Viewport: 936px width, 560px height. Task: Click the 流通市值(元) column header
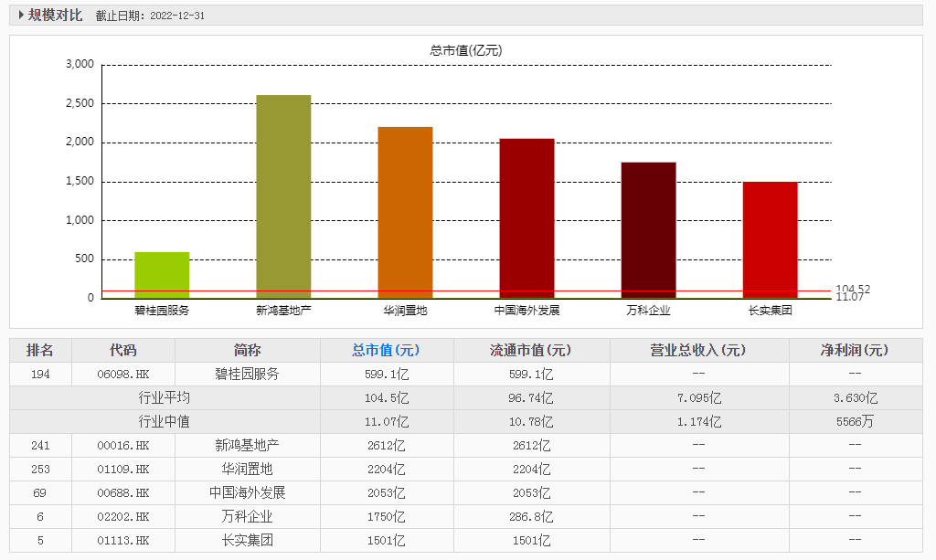531,350
